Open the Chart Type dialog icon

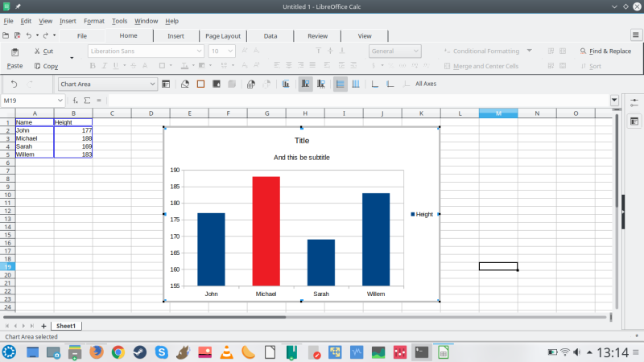pyautogui.click(x=184, y=84)
